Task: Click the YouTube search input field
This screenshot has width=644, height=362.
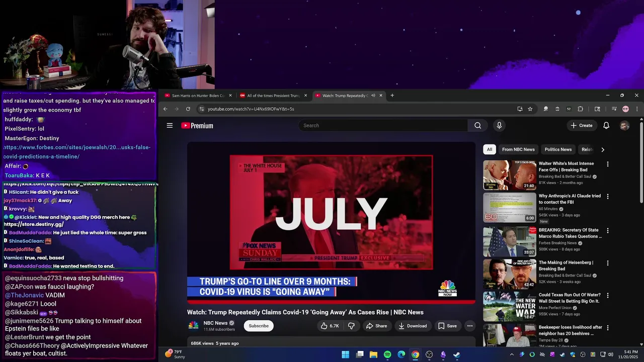Action: coord(383,126)
